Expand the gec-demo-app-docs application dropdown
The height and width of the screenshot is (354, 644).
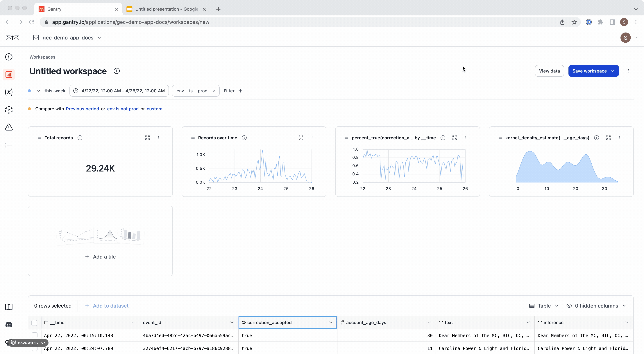click(x=99, y=38)
